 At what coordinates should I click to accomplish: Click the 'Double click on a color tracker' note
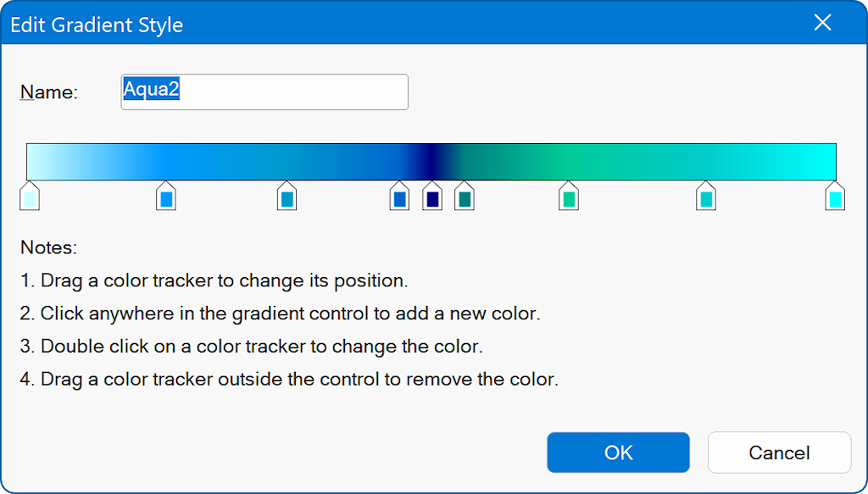coord(253,347)
